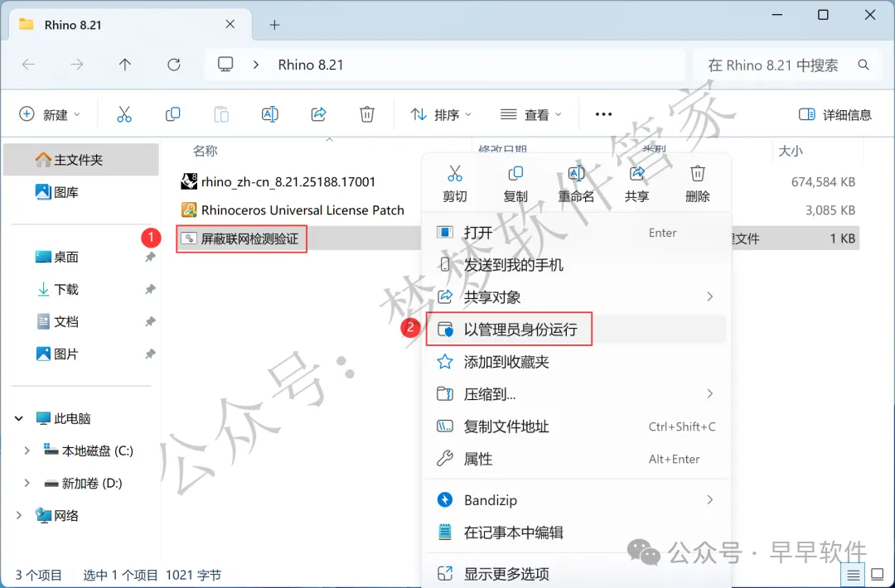This screenshot has width=895, height=588.
Task: Select 显示更多选项 in context menu
Action: click(x=576, y=573)
